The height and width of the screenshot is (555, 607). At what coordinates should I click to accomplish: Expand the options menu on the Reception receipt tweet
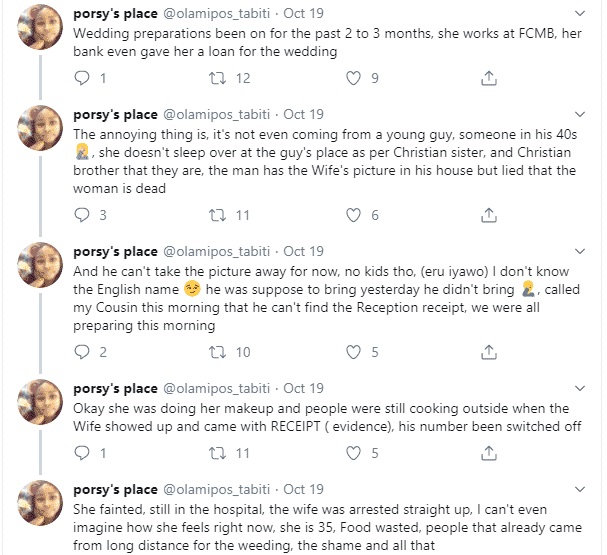tap(582, 251)
